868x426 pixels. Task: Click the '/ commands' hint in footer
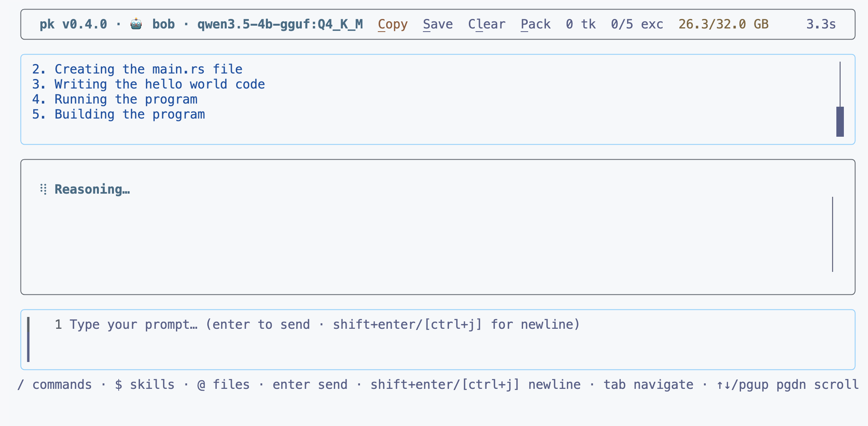click(55, 385)
